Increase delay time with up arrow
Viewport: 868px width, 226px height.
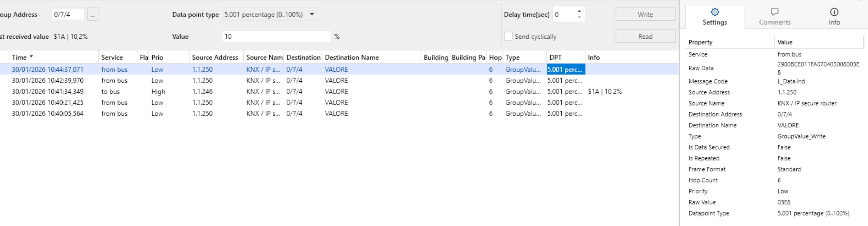pos(579,11)
